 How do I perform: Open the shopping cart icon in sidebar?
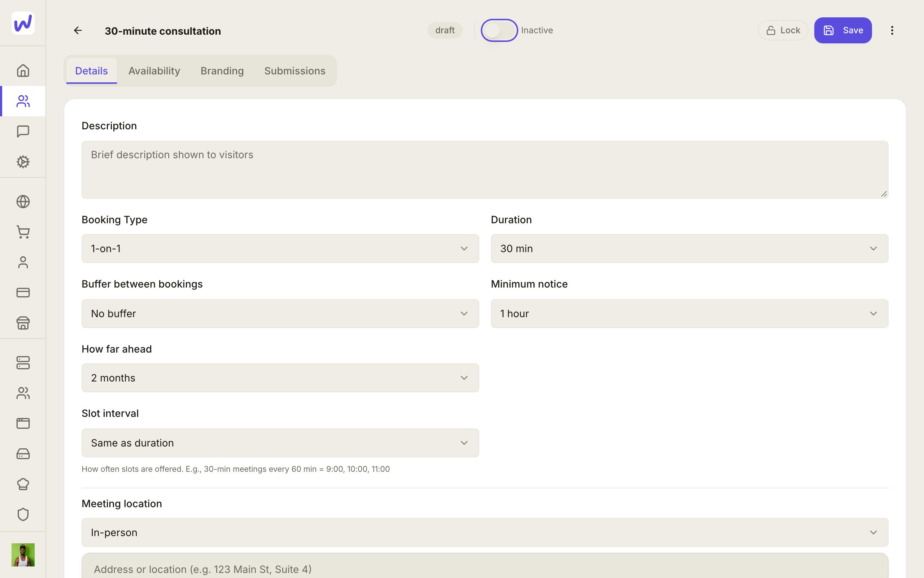click(x=23, y=232)
